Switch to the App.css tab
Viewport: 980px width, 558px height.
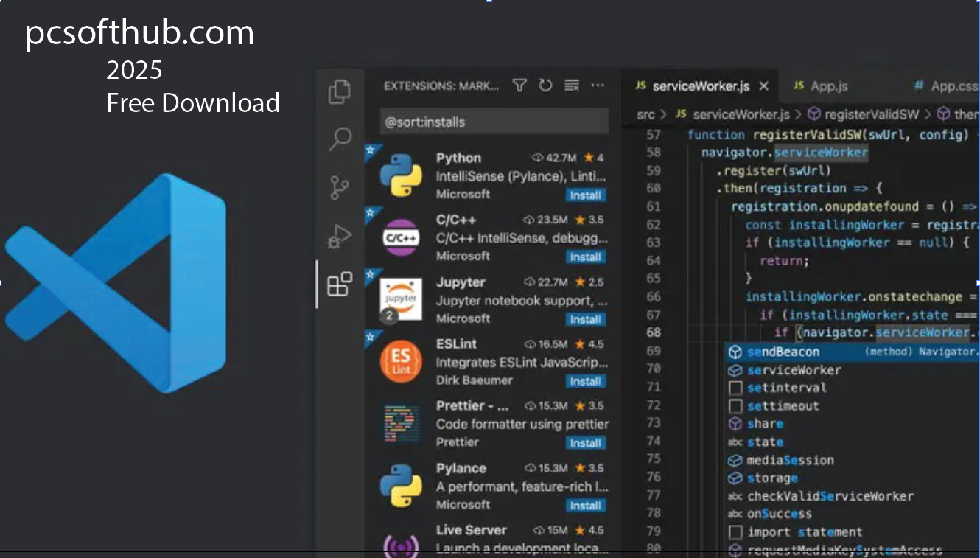pos(946,86)
